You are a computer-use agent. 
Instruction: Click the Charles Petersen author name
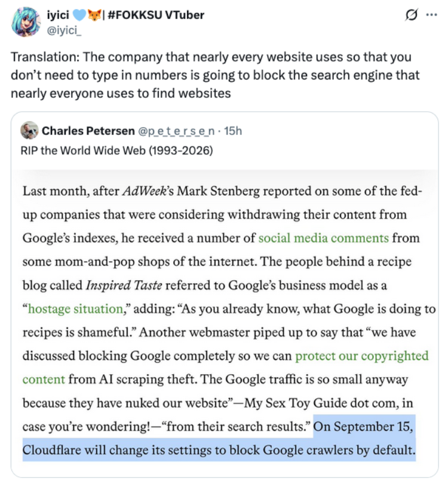click(x=88, y=131)
